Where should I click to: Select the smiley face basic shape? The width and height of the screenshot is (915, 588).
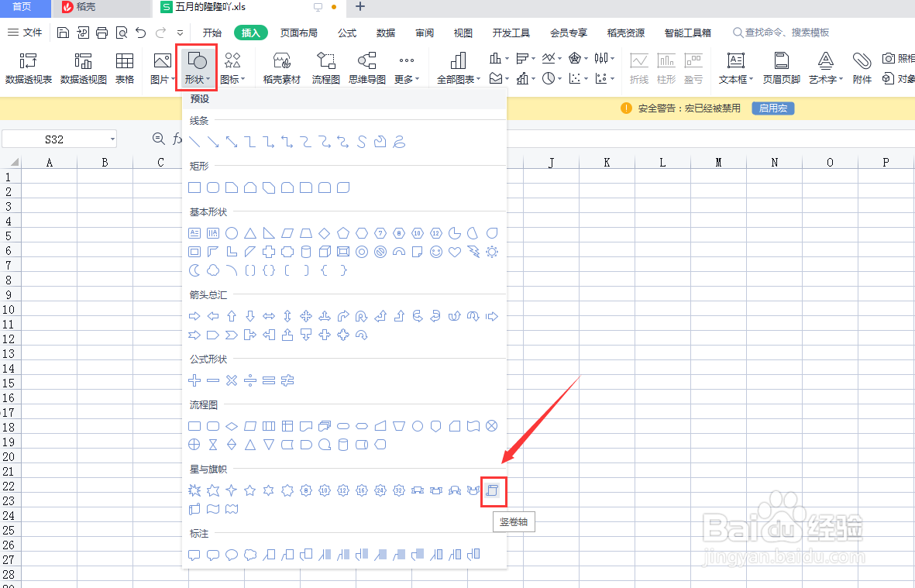(436, 252)
